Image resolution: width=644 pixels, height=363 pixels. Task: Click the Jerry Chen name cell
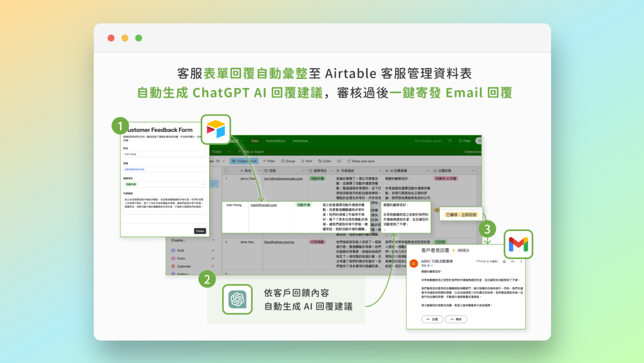point(248,179)
